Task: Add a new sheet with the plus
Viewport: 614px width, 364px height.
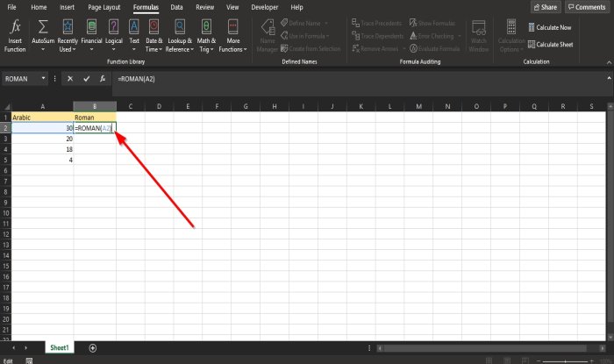Action: 93,348
